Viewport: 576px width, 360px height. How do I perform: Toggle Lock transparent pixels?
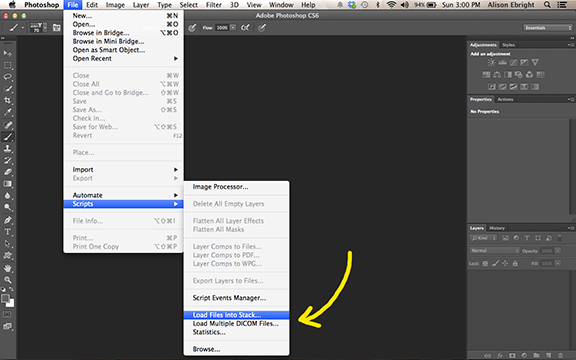(x=485, y=263)
